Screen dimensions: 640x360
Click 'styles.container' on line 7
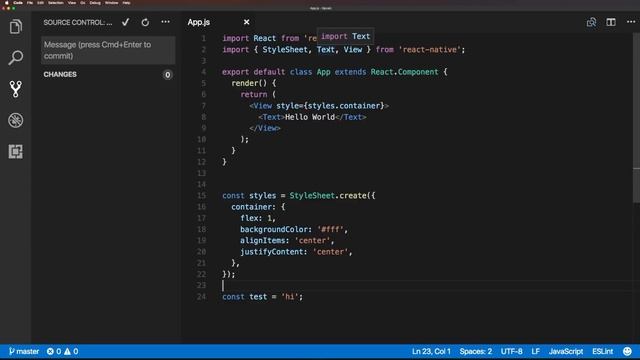click(344, 106)
